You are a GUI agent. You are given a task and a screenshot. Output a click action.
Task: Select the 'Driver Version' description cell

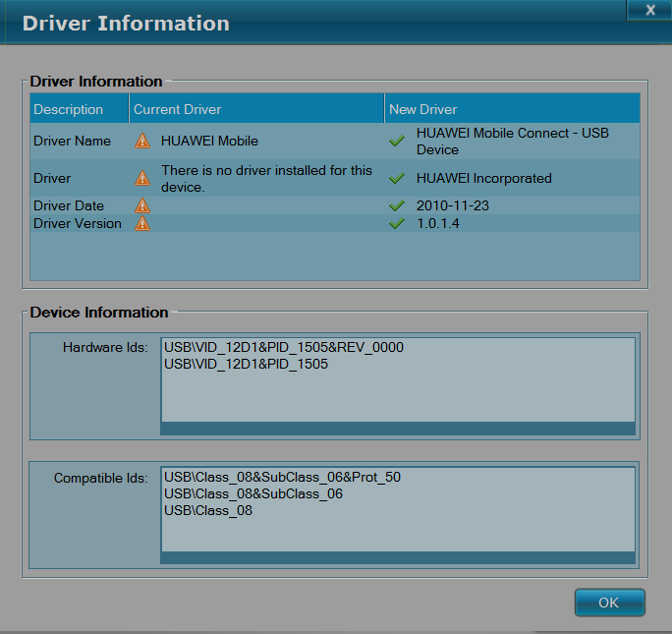78,223
